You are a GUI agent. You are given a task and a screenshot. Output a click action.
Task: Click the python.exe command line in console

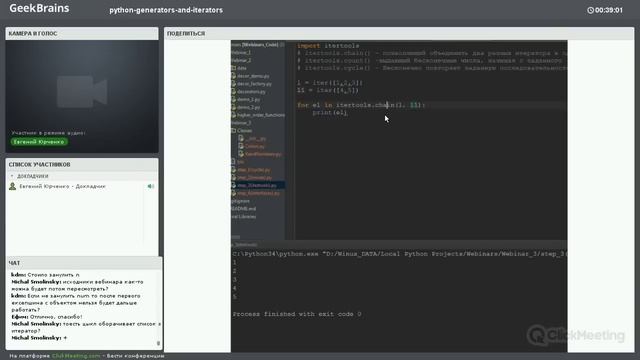(x=399, y=254)
